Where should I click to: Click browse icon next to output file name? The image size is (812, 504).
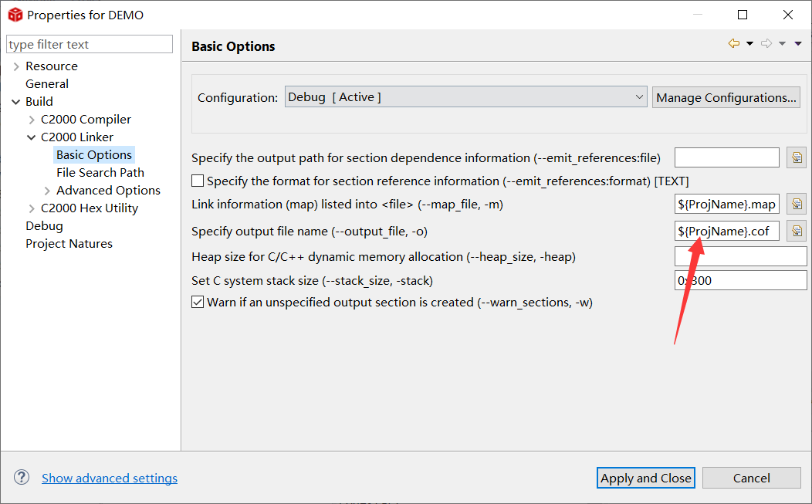[x=797, y=231]
